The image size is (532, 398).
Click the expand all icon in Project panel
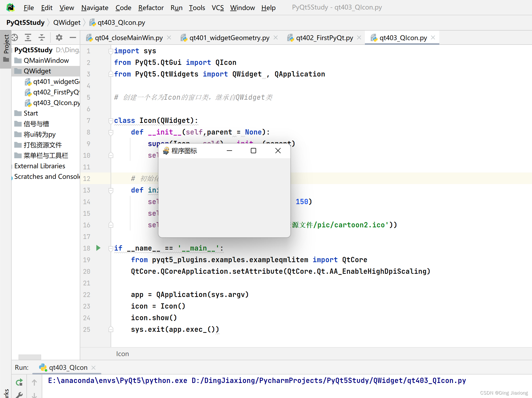[x=28, y=38]
